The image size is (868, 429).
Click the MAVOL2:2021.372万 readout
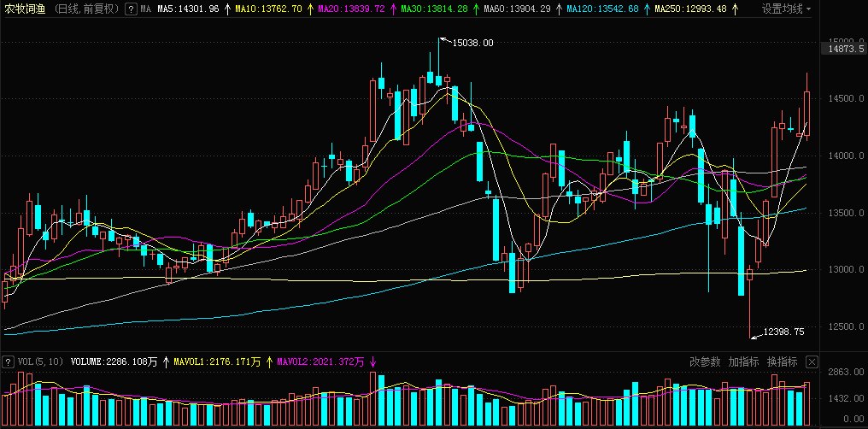321,362
